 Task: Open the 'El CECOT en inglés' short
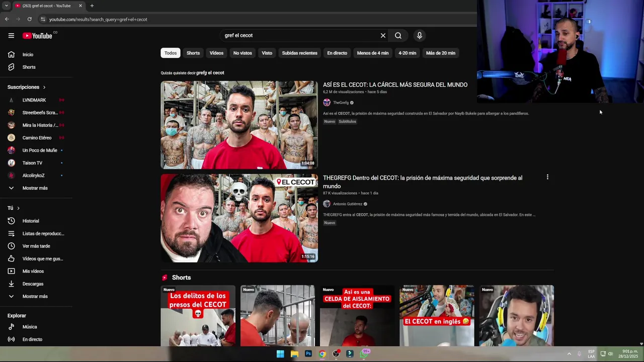pos(437,316)
